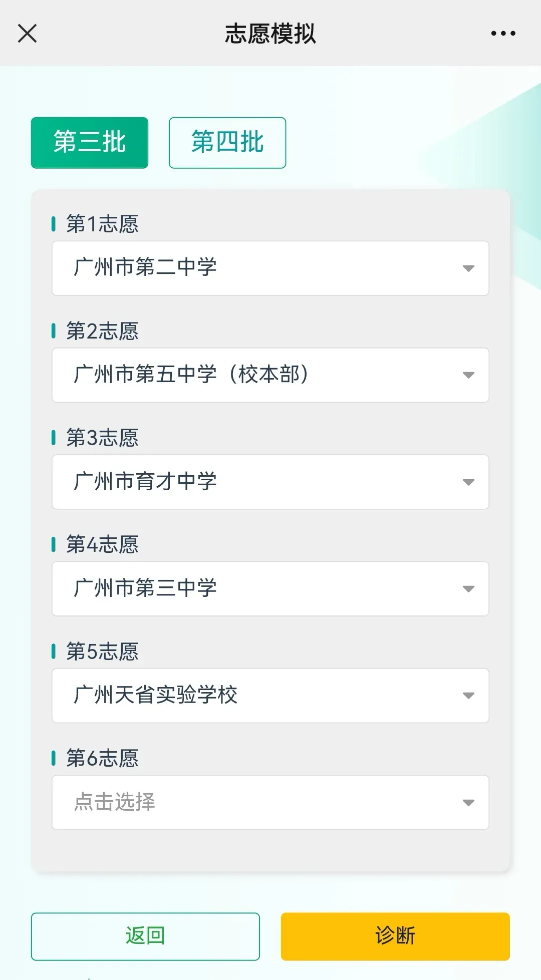The height and width of the screenshot is (980, 541).
Task: Open the 第1志愿 school dropdown
Action: tap(270, 268)
